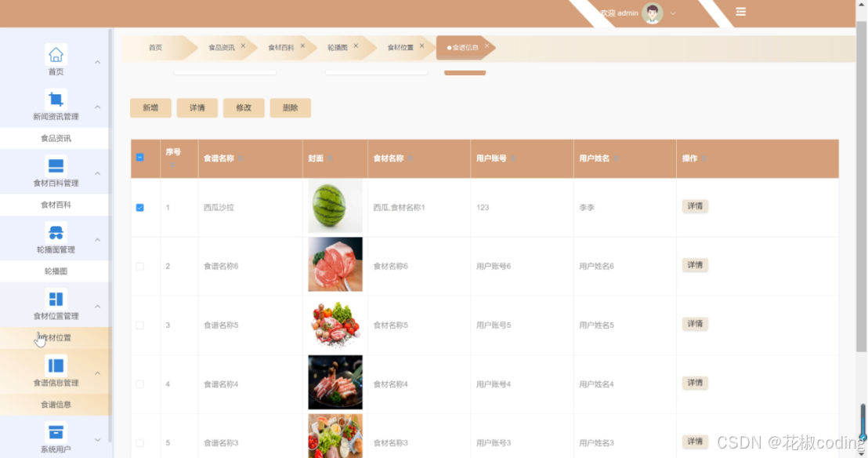The image size is (868, 458).
Task: Check the 食谱名称3 row checkbox
Action: (140, 442)
